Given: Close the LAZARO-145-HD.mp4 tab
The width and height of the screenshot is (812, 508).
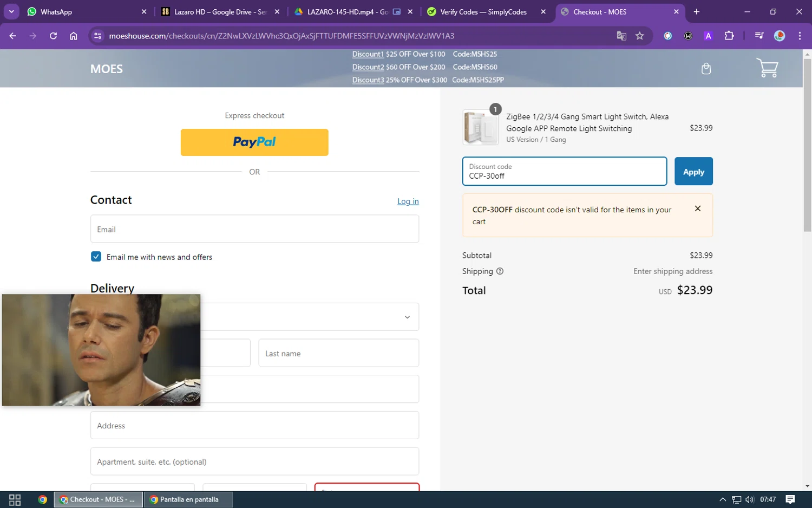Looking at the screenshot, I should 410,11.
